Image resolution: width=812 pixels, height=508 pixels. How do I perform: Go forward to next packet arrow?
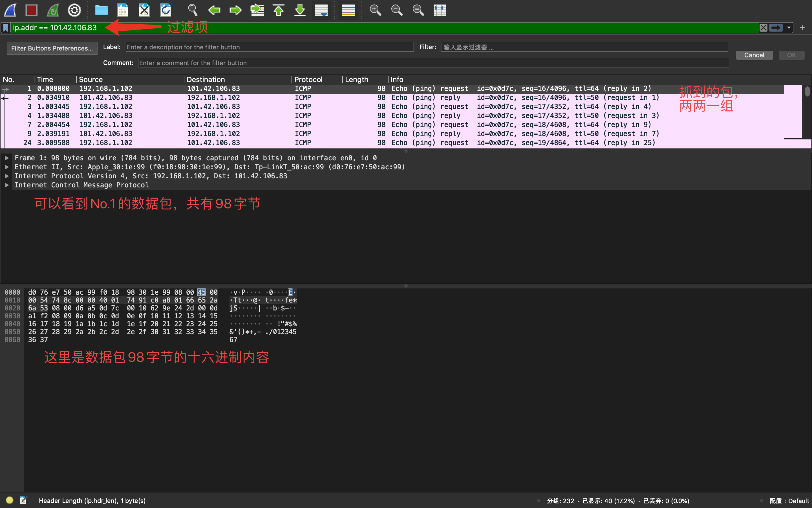click(235, 10)
